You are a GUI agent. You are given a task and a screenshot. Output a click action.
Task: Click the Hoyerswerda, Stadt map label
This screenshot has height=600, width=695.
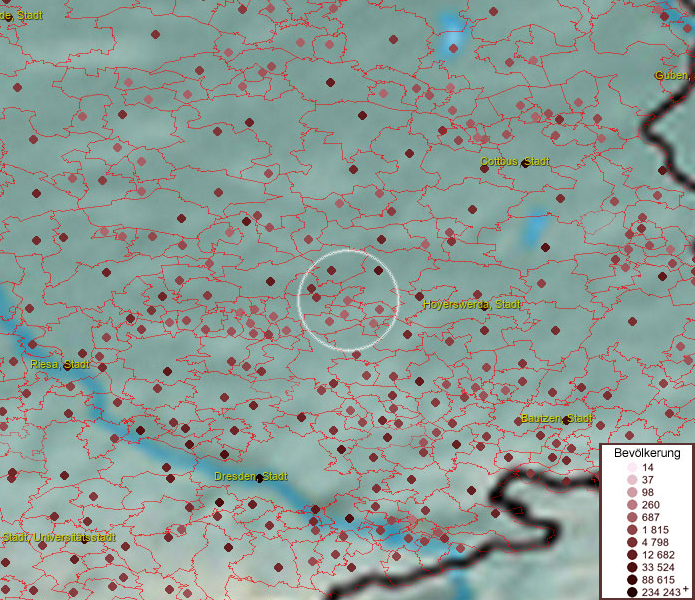pyautogui.click(x=472, y=304)
